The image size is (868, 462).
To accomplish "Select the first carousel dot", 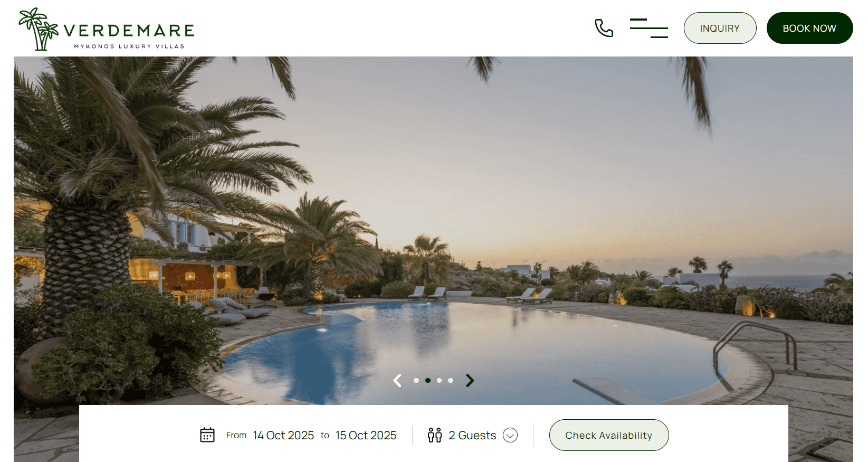I will coord(416,380).
